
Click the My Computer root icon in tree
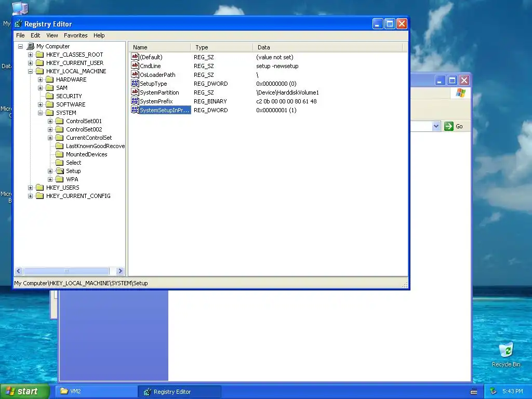click(31, 46)
